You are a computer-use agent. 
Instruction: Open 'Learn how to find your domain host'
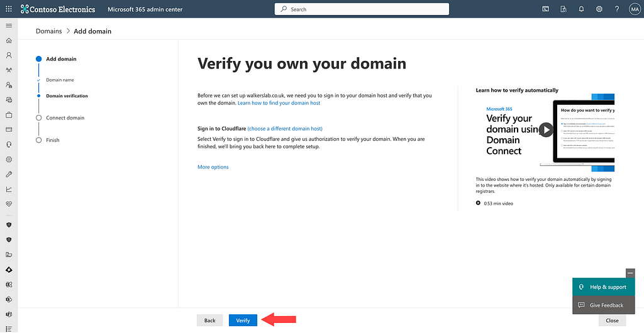tap(279, 103)
